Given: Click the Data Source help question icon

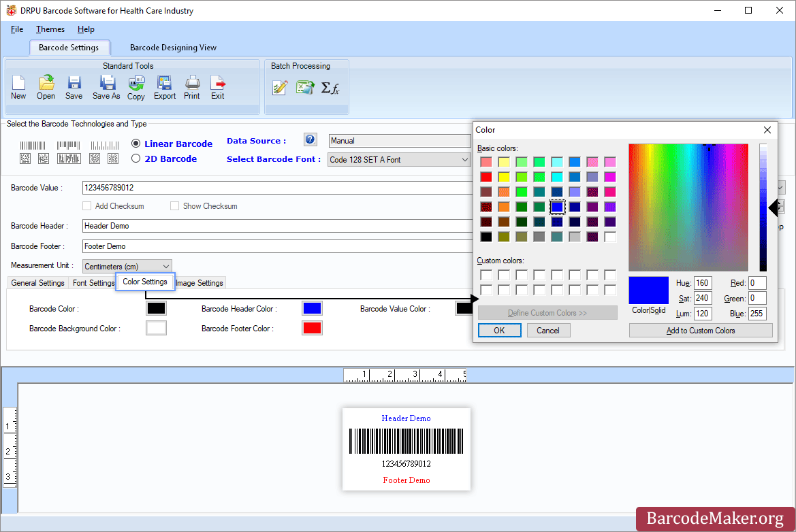Looking at the screenshot, I should [x=311, y=139].
